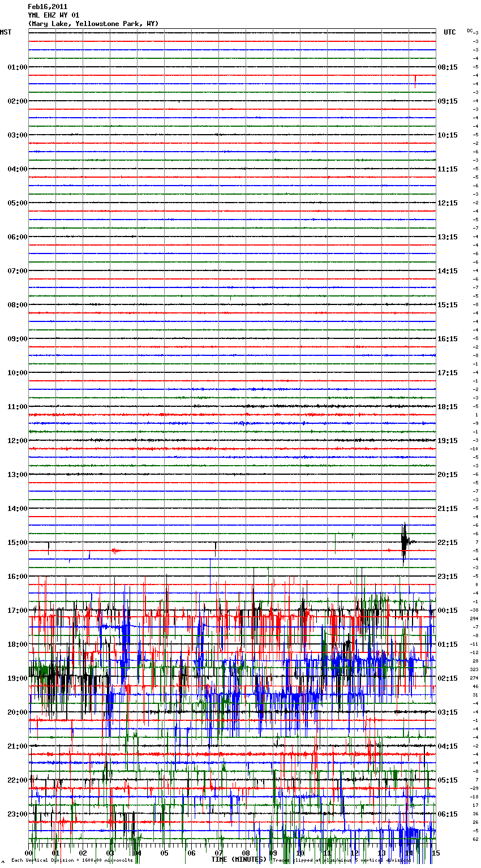Image resolution: width=481 pixels, height=868 pixels.
Task: Select the 09:00 MST time label
Action: [x=17, y=339]
